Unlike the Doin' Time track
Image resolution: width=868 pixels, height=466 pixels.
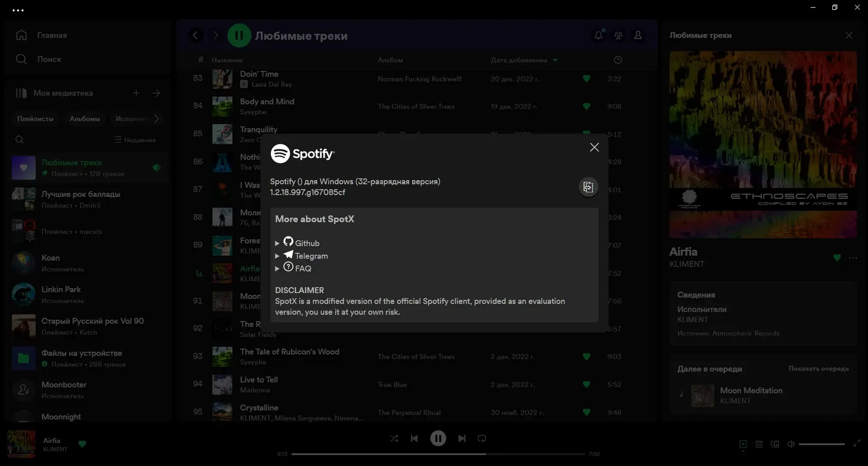[x=587, y=79]
